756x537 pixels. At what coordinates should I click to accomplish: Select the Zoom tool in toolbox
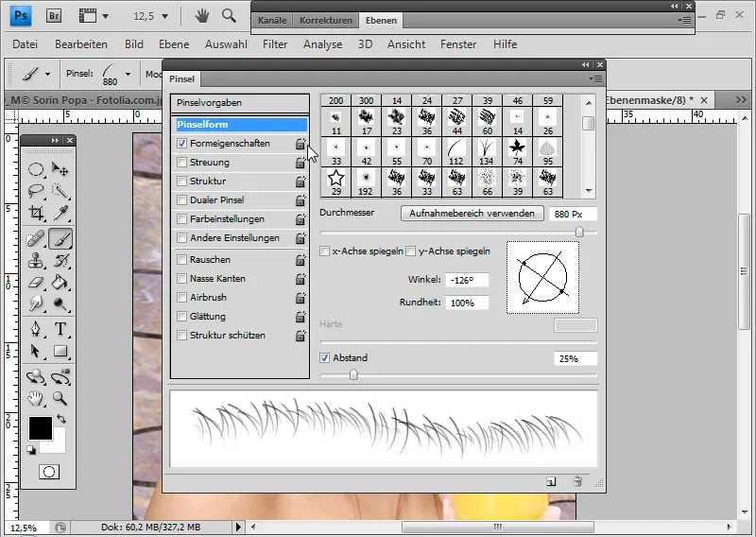click(60, 398)
